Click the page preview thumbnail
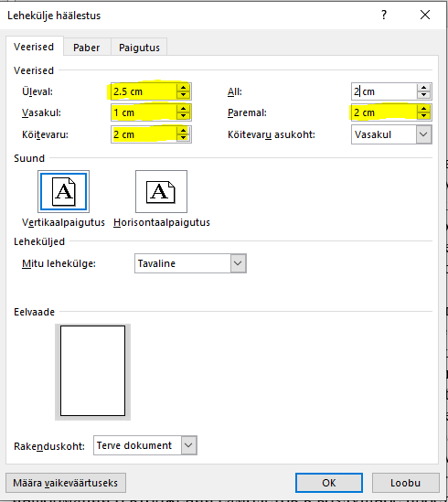The height and width of the screenshot is (502, 448). pos(92,371)
